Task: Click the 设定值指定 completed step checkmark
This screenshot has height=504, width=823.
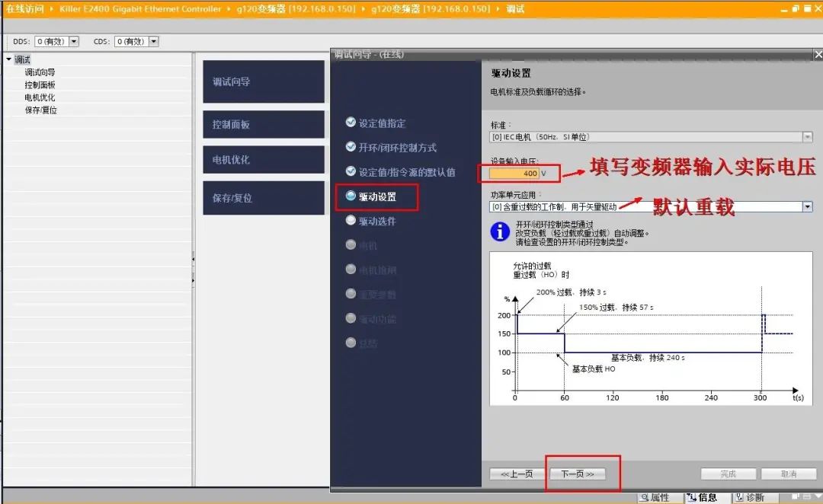Action: [x=351, y=123]
